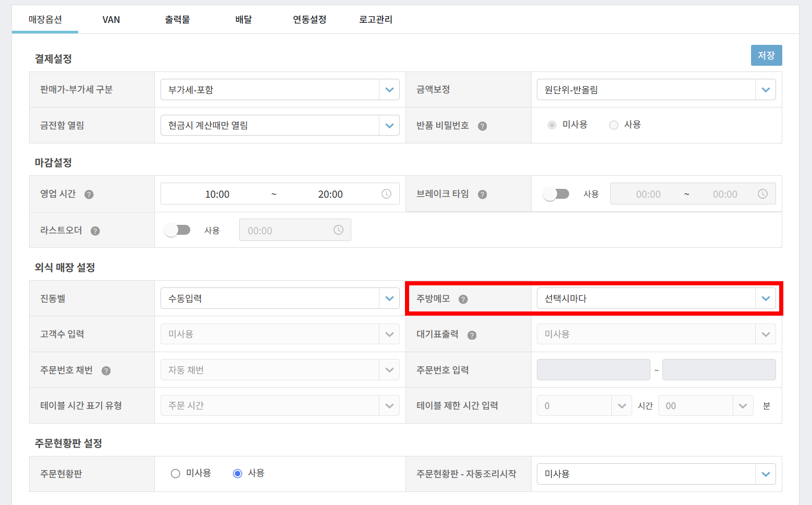Open clock picker in 영업 시간 field
Screen dimensions: 812x505
(386, 194)
